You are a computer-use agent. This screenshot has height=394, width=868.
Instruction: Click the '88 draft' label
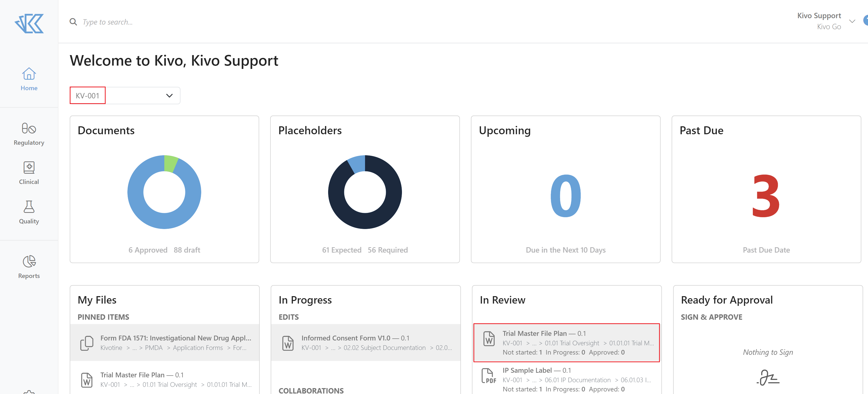point(187,250)
